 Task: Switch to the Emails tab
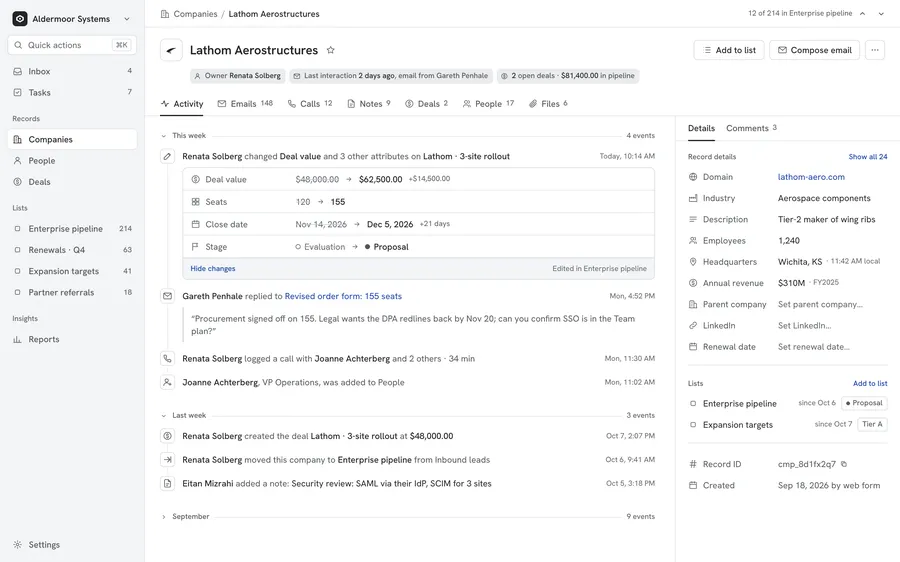[245, 104]
